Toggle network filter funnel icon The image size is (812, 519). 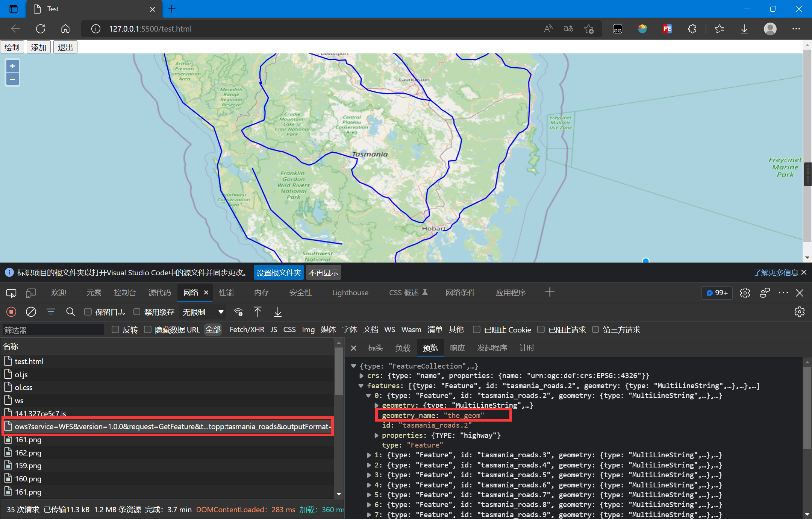51,312
